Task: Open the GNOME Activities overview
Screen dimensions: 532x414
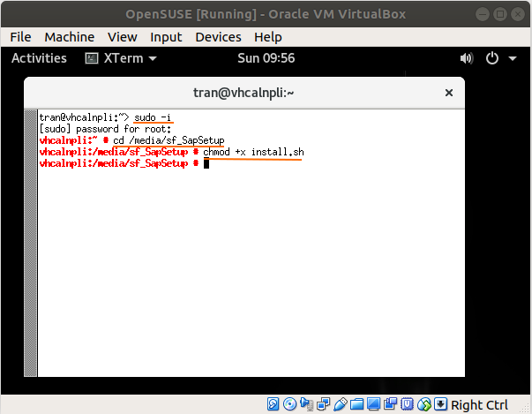Action: tap(39, 58)
